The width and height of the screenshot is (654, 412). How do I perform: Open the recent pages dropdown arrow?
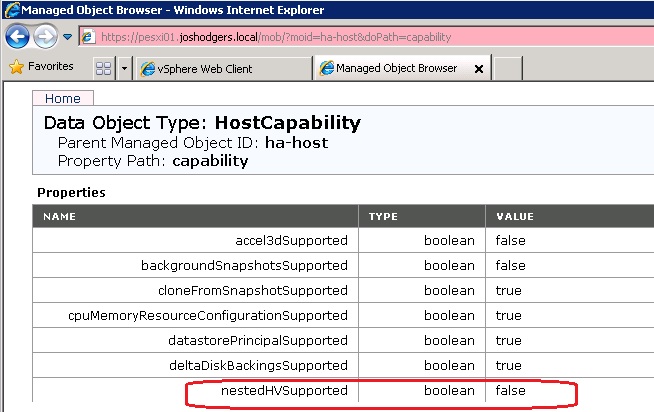pos(67,37)
